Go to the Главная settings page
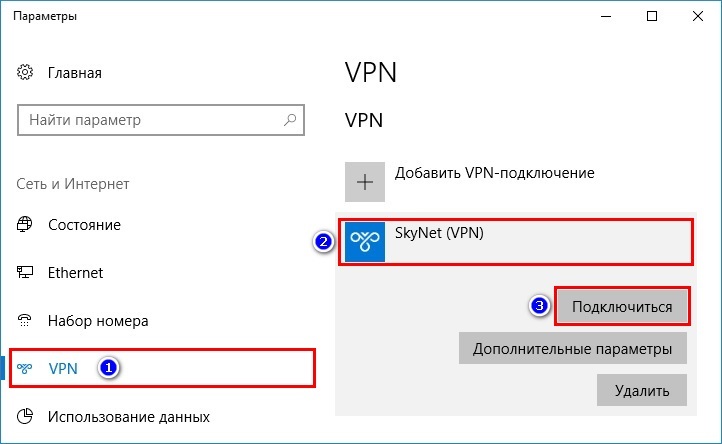The height and width of the screenshot is (444, 722). [x=75, y=73]
